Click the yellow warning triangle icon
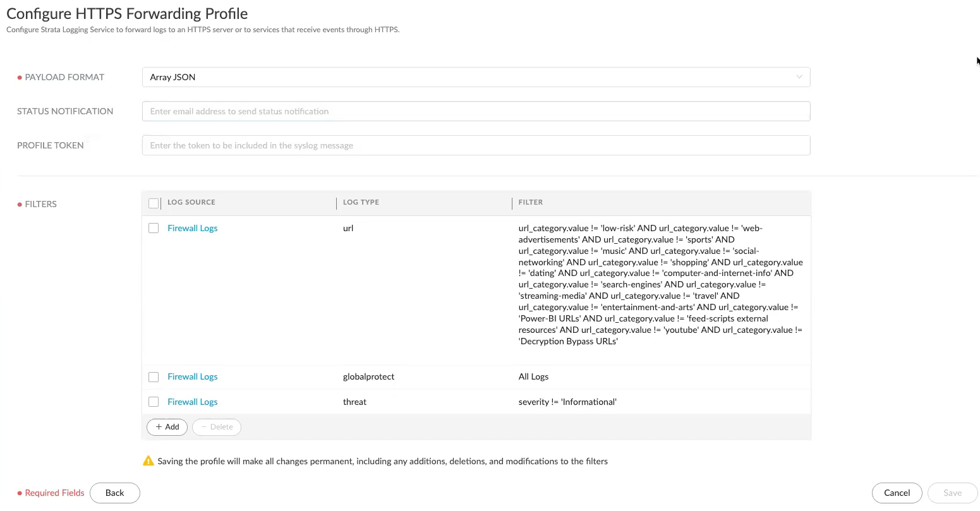The height and width of the screenshot is (511, 980). 148,461
